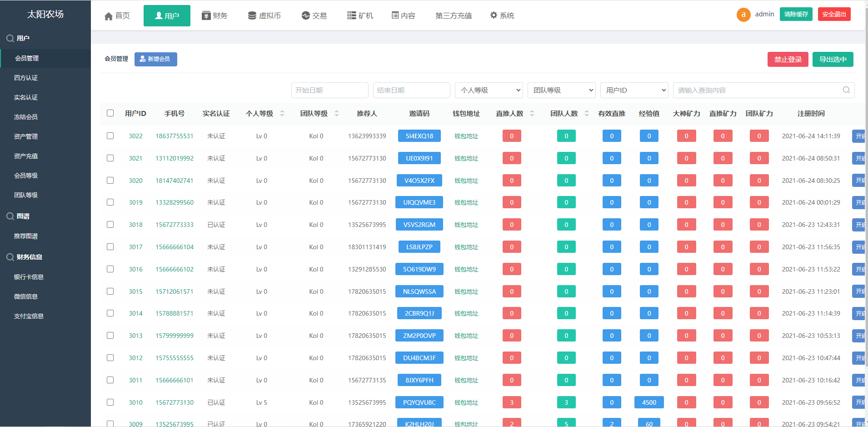Open 实名认证 in the sidebar
868x427 pixels.
[x=26, y=97]
